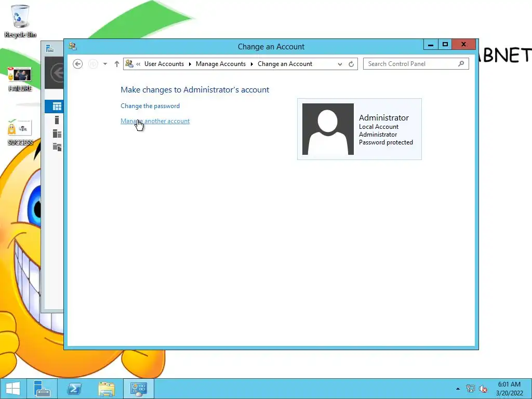Viewport: 532px width, 399px height.
Task: Expand arrow after Manage Accounts breadcrumb
Action: click(x=252, y=64)
